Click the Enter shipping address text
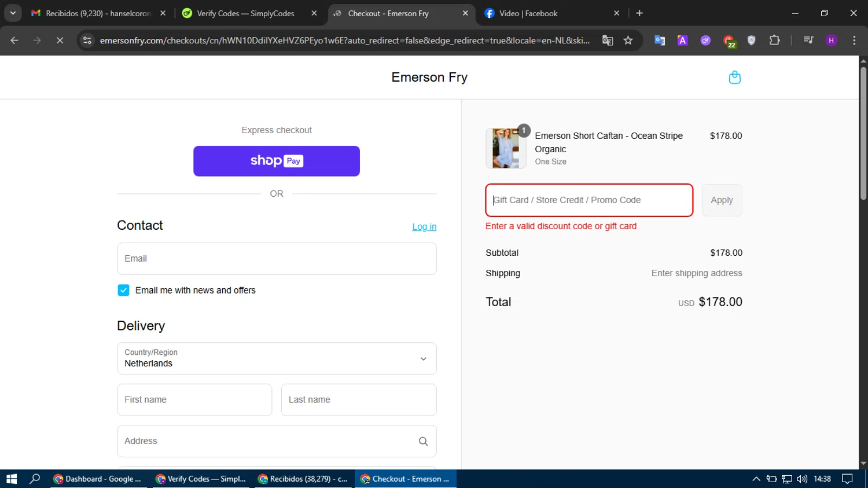 point(697,273)
